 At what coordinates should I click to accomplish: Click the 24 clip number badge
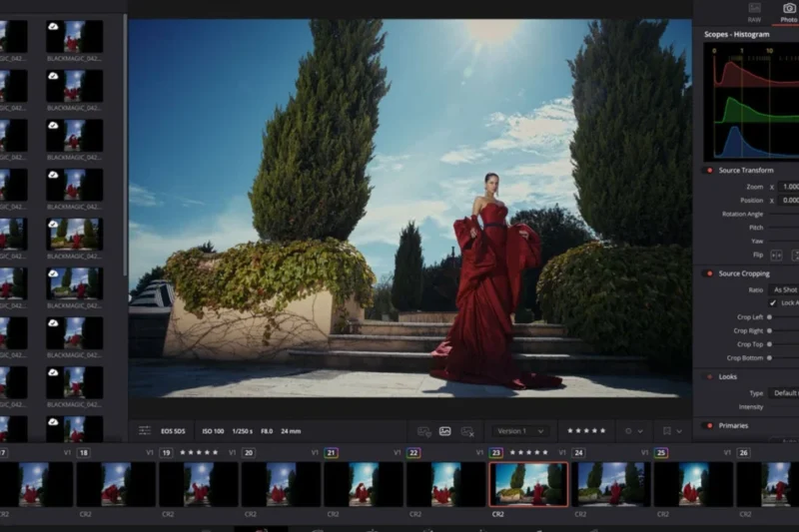(x=579, y=452)
